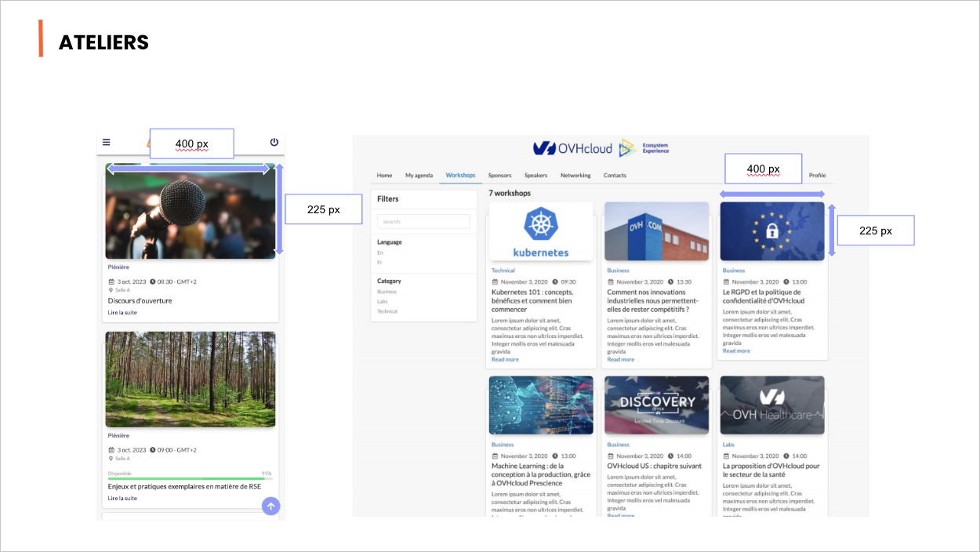The width and height of the screenshot is (980, 552).
Task: Click the Filters search input field
Action: (423, 222)
